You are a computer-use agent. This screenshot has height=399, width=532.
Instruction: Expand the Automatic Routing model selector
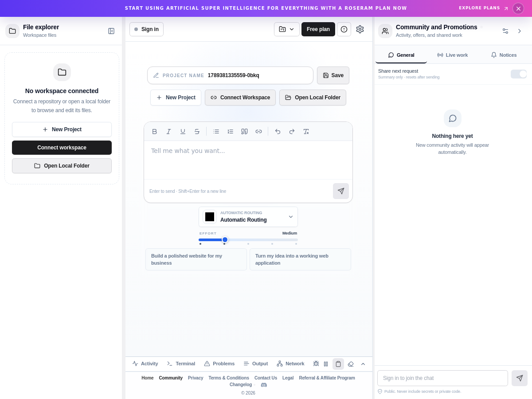pos(248,217)
